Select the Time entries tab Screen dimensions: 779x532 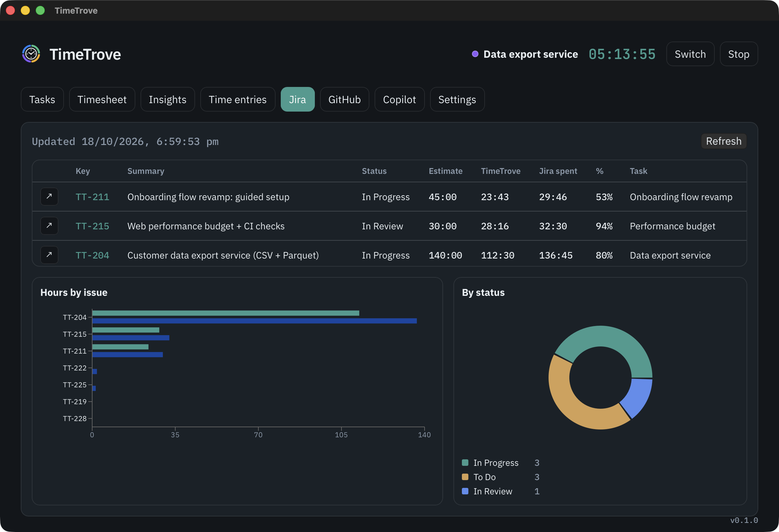tap(237, 99)
